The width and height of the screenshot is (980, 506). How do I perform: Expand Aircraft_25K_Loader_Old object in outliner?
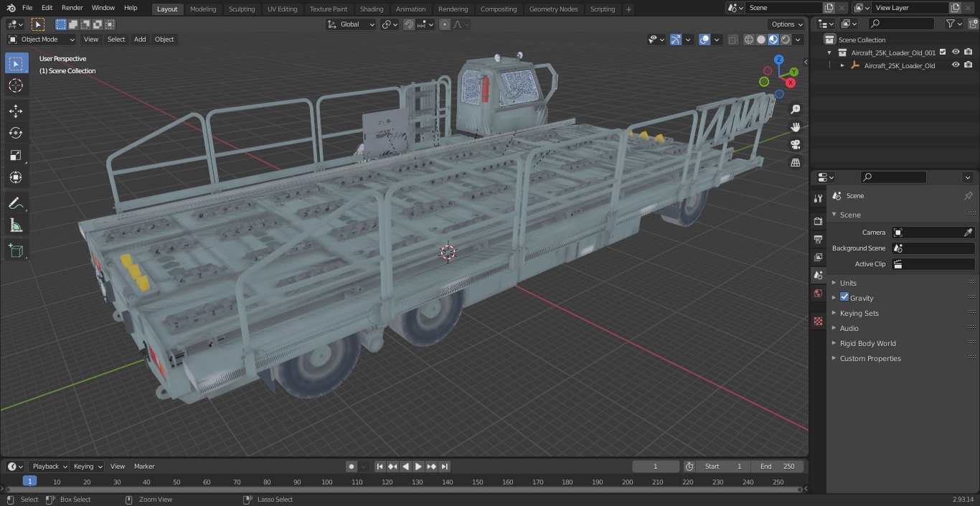coord(842,65)
